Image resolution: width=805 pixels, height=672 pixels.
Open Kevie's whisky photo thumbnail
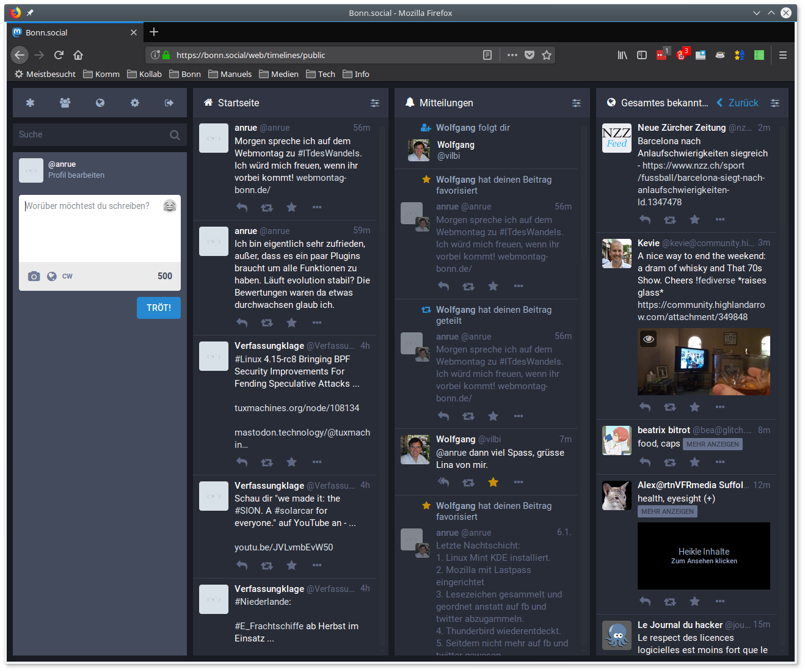[704, 362]
